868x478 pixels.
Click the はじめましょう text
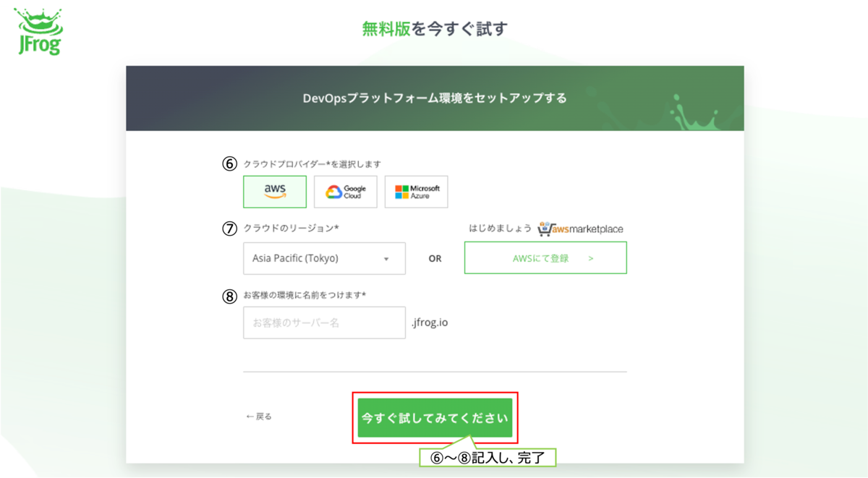(500, 229)
